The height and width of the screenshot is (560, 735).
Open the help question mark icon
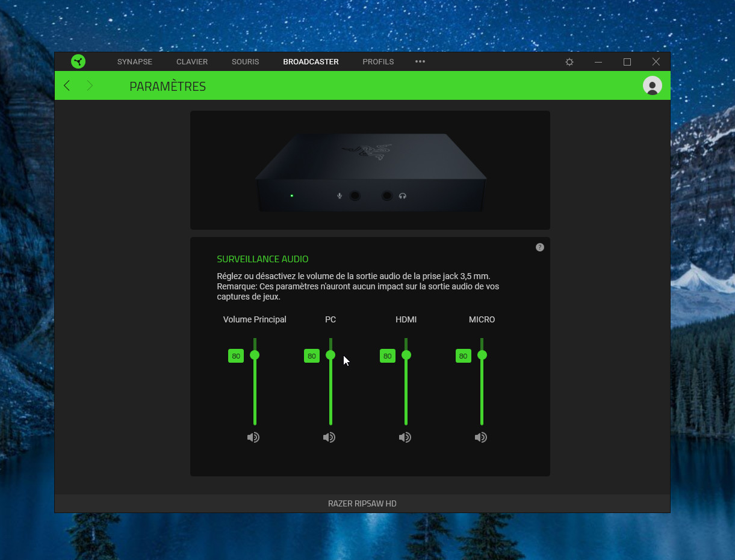540,247
